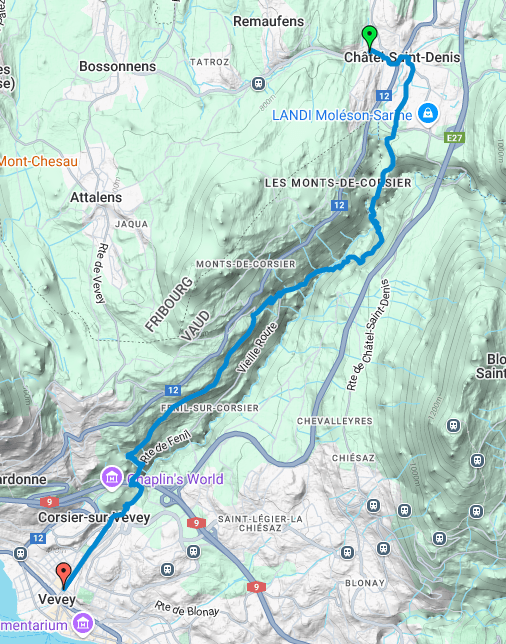506x644 pixels.
Task: Click the route 12 shield near Fenil-sur-Corsier
Action: tap(173, 390)
